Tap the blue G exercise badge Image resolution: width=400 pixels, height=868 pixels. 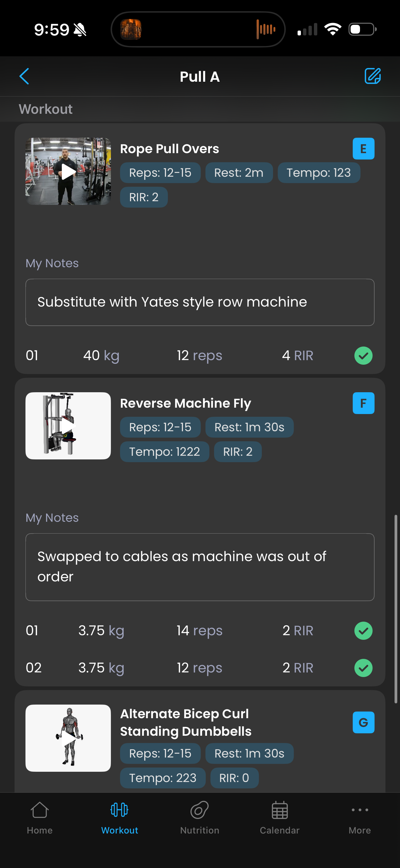pos(363,722)
